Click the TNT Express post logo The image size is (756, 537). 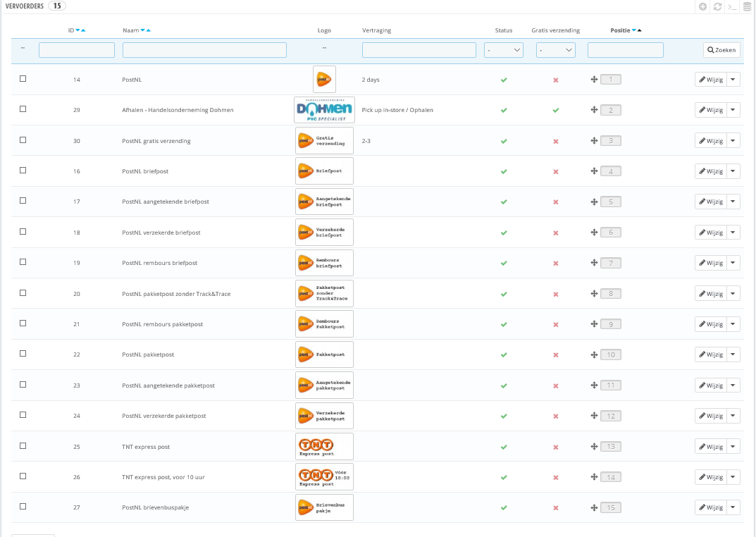(325, 446)
